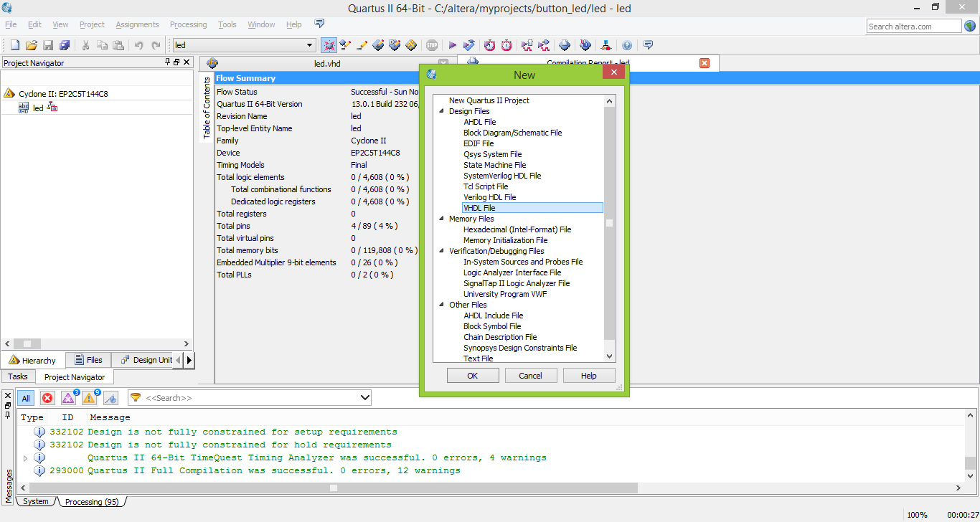This screenshot has height=522, width=980.
Task: Click the led entity icon in hierarchy
Action: [24, 108]
